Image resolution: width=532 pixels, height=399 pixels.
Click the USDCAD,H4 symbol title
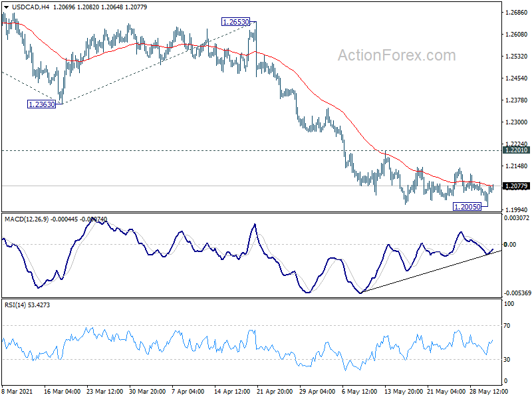30,7
